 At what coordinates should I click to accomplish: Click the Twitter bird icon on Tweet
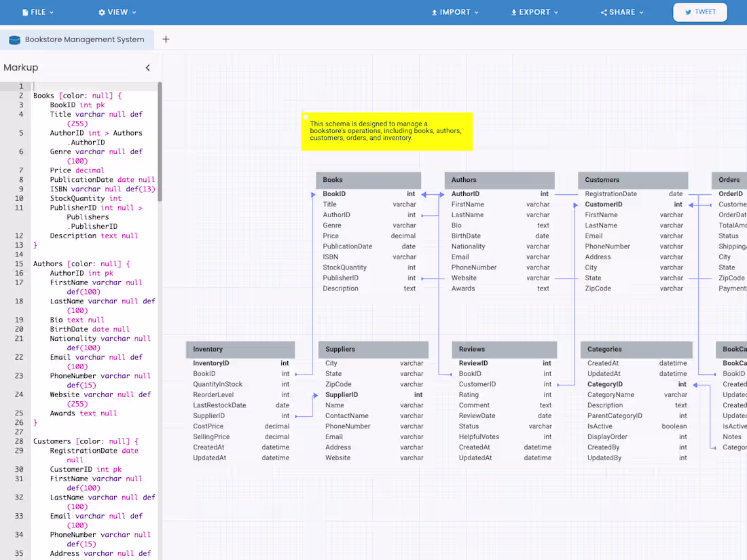[x=688, y=12]
